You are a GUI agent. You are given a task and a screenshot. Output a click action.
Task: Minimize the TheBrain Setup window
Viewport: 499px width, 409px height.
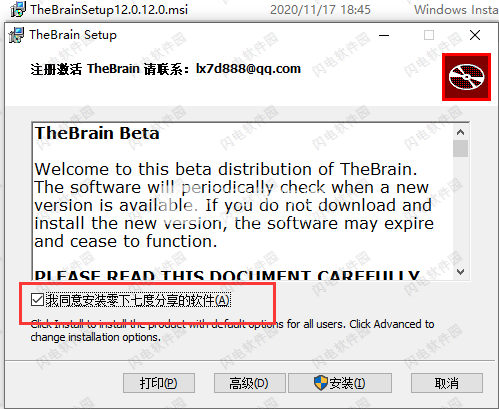[384, 35]
